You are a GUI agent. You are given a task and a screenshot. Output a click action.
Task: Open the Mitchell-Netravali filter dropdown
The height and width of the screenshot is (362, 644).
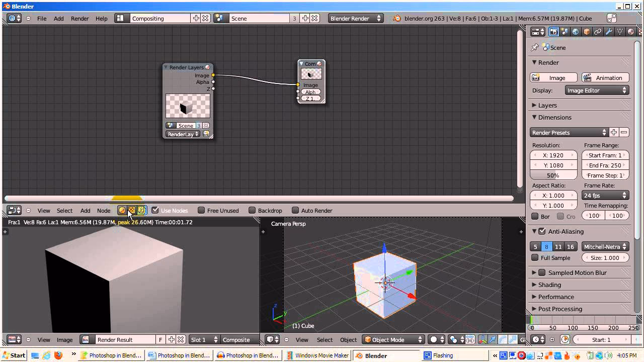(x=605, y=246)
